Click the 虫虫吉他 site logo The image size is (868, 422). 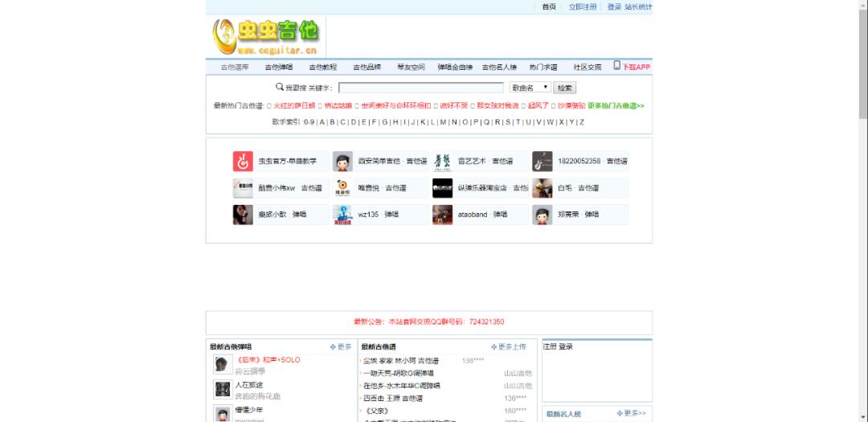coord(266,36)
